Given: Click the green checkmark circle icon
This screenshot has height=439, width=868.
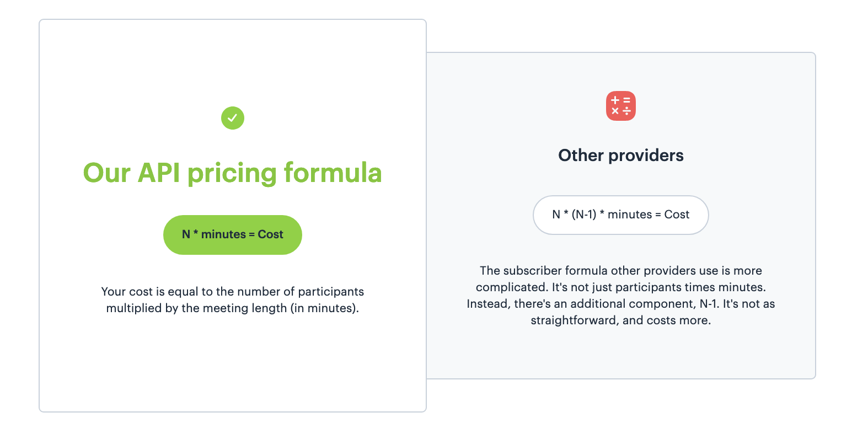Looking at the screenshot, I should click(233, 118).
